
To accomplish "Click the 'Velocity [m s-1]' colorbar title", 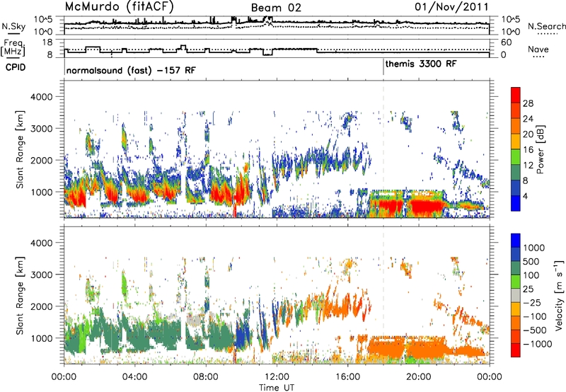I will 559,295.
